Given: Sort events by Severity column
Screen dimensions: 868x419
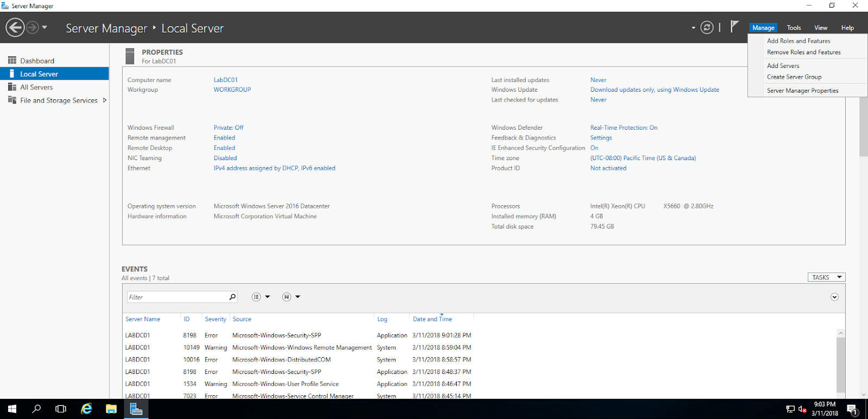Looking at the screenshot, I should (x=215, y=319).
